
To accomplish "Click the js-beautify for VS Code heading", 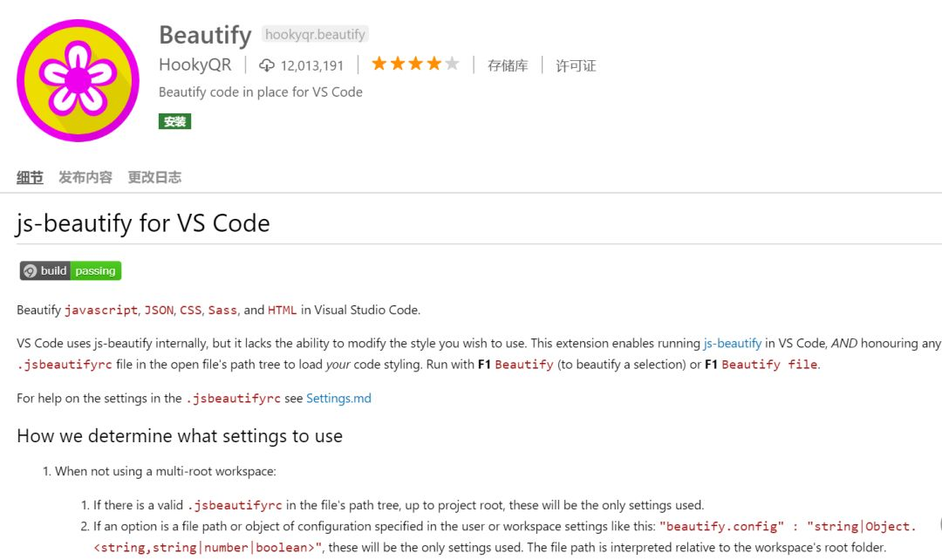I will tap(143, 223).
